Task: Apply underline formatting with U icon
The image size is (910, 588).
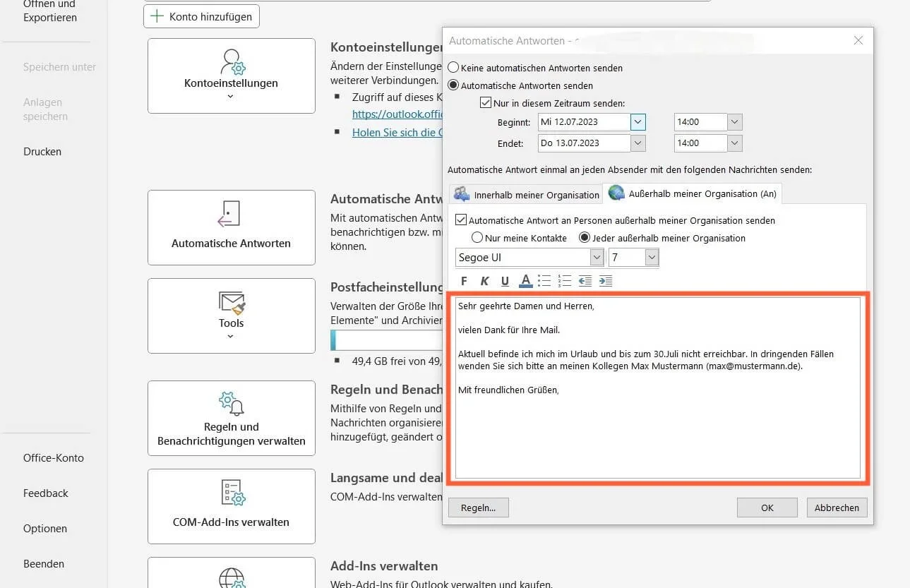Action: (x=505, y=282)
